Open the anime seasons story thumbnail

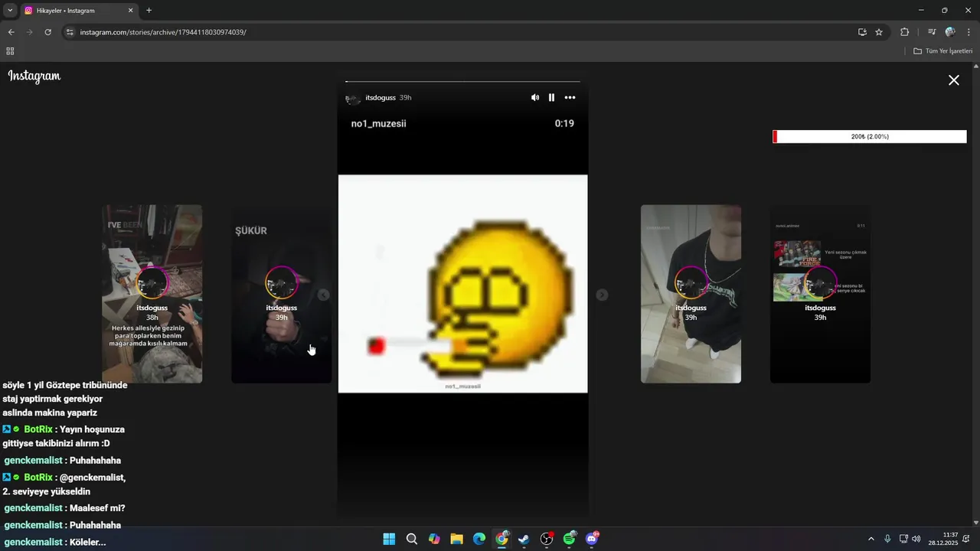click(820, 294)
